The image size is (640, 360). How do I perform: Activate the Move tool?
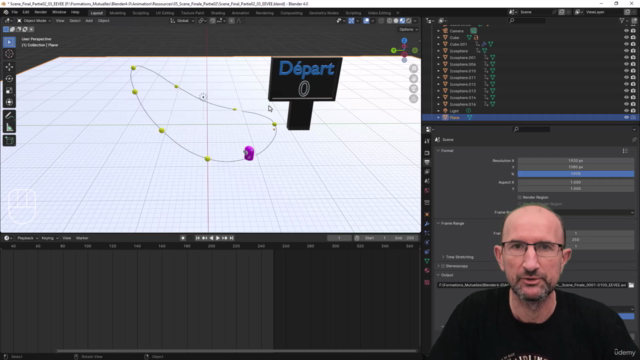tap(9, 67)
